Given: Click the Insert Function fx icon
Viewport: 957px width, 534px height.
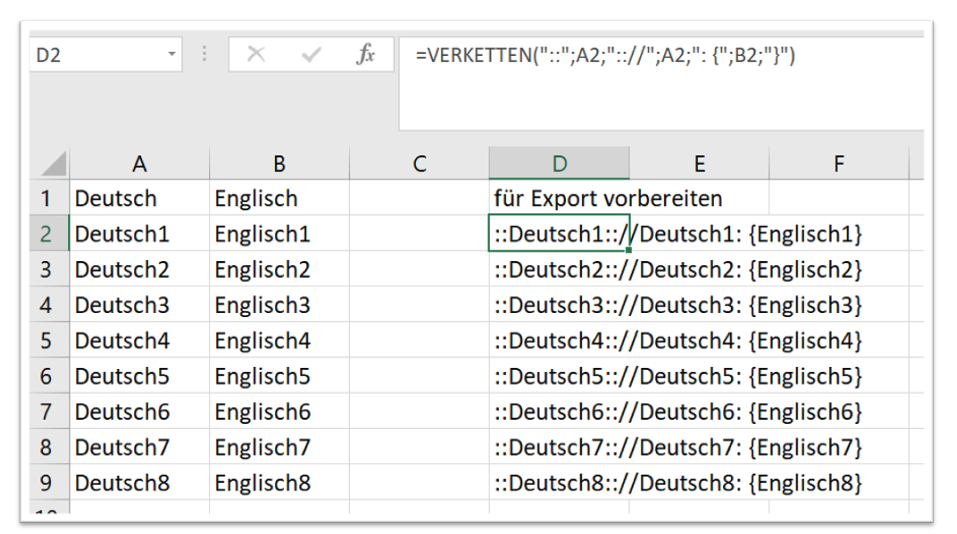Looking at the screenshot, I should pyautogui.click(x=366, y=56).
